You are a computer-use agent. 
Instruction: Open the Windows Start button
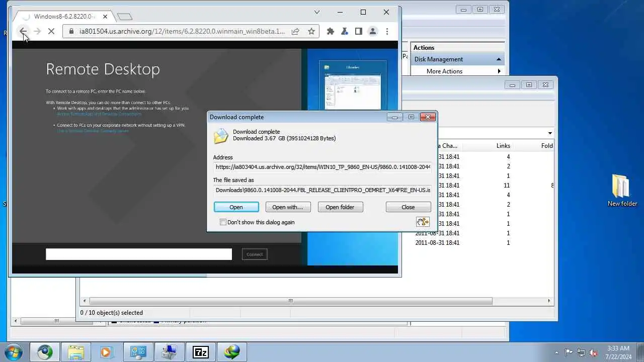coord(13,352)
